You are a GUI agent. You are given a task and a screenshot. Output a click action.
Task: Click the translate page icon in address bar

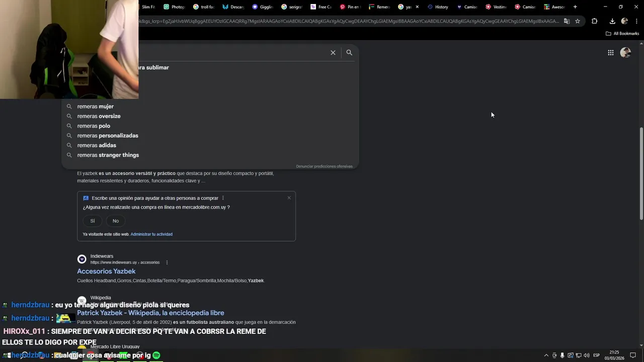[x=567, y=21]
